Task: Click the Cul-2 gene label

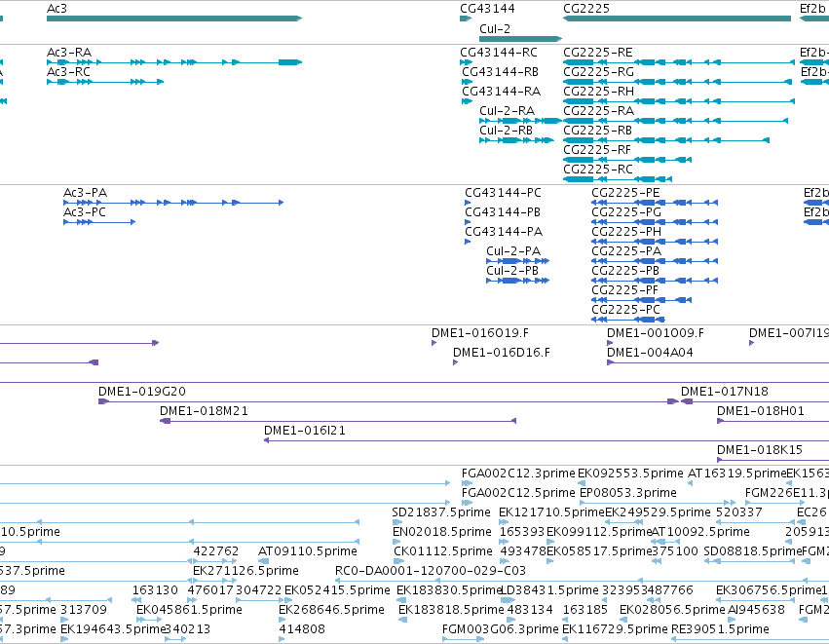Action: [x=494, y=29]
